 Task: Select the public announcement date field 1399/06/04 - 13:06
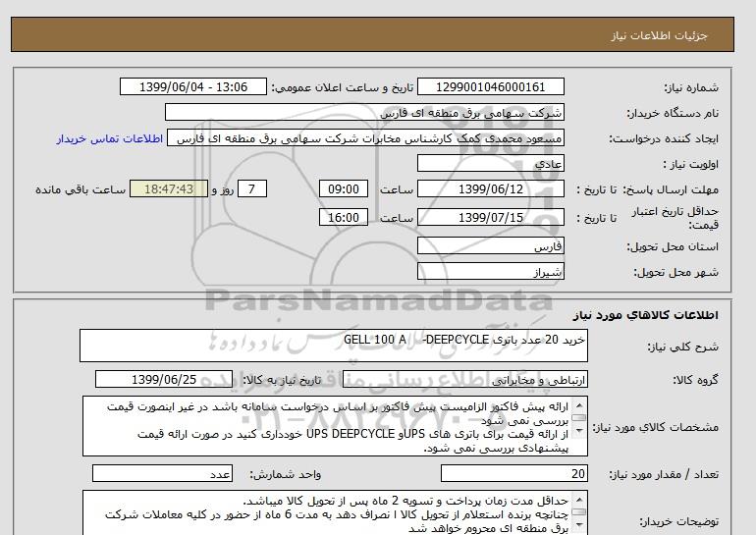pyautogui.click(x=192, y=87)
